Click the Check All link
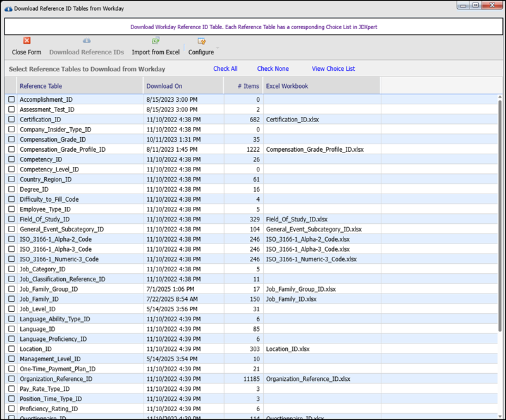 click(225, 68)
